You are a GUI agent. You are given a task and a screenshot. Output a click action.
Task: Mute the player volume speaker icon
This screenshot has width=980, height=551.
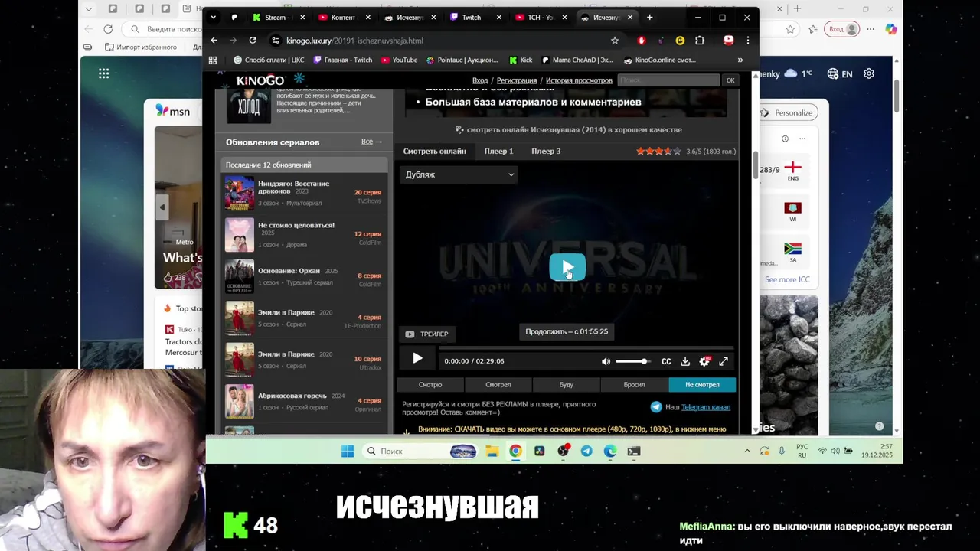(606, 361)
